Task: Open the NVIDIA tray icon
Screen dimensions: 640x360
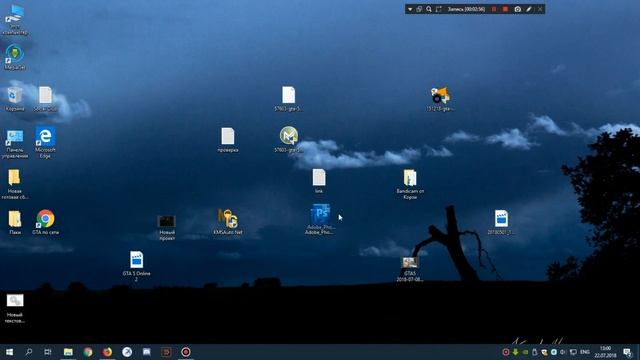Action: tap(525, 352)
